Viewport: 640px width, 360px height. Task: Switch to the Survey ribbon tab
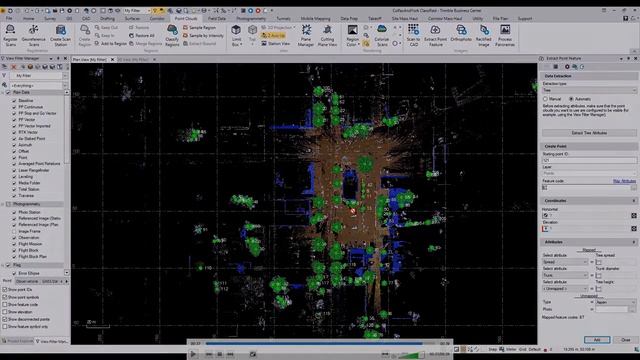coord(50,18)
